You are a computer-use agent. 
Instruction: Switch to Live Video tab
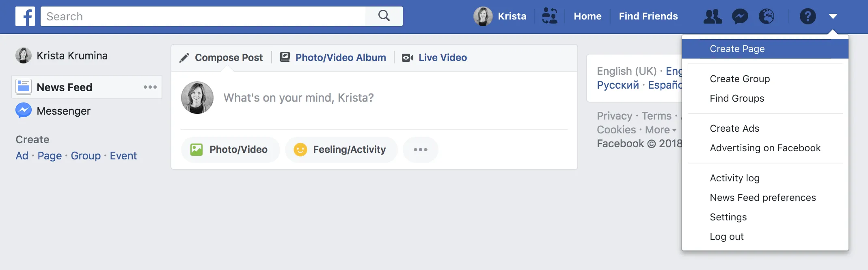(x=434, y=58)
